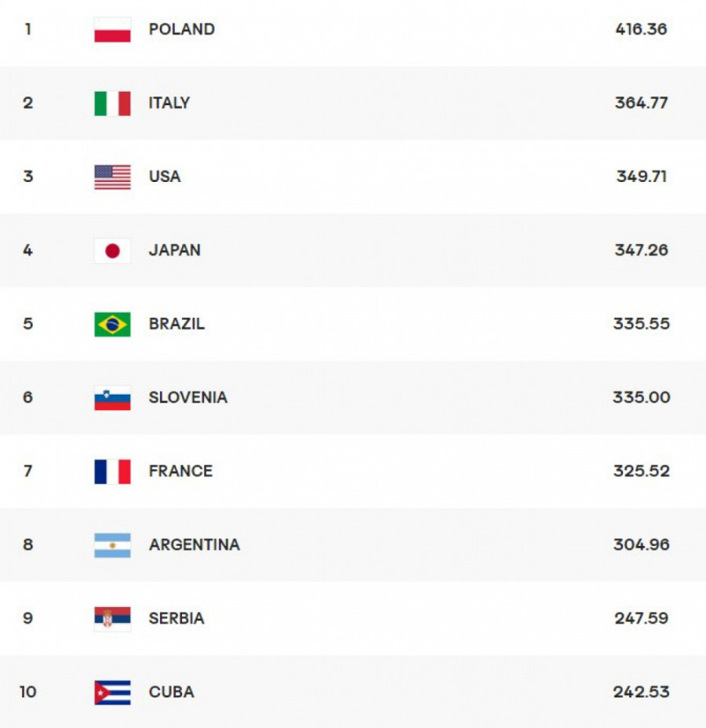Select the Cuba flag icon
This screenshot has width=706, height=728.
(x=112, y=693)
